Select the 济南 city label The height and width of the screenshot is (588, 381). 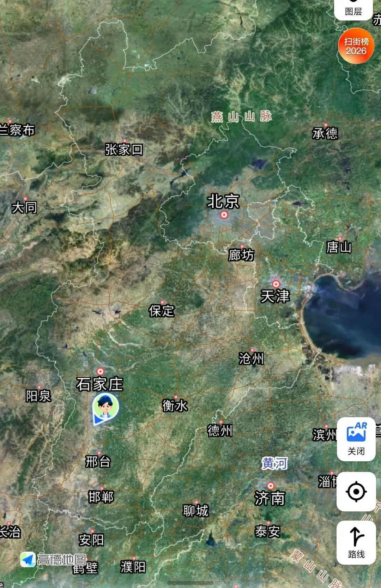point(270,498)
